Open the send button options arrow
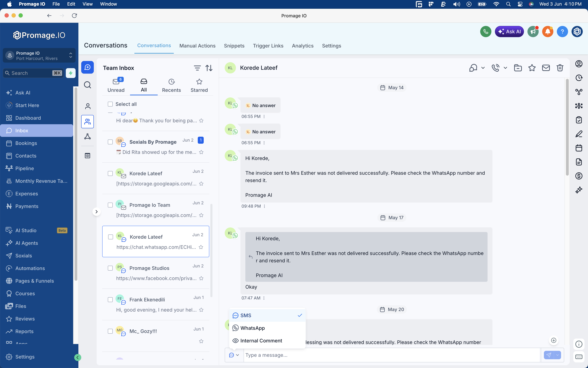The height and width of the screenshot is (368, 588). pos(558,355)
